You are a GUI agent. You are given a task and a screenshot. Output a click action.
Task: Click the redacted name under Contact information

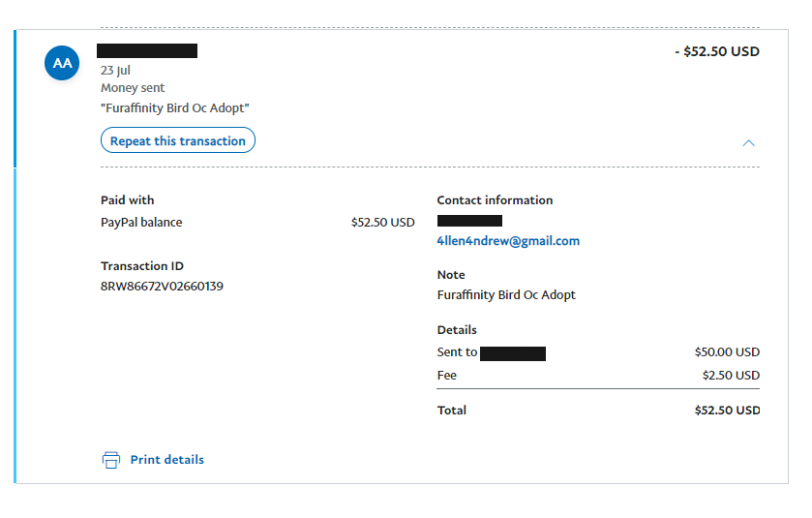pos(469,221)
